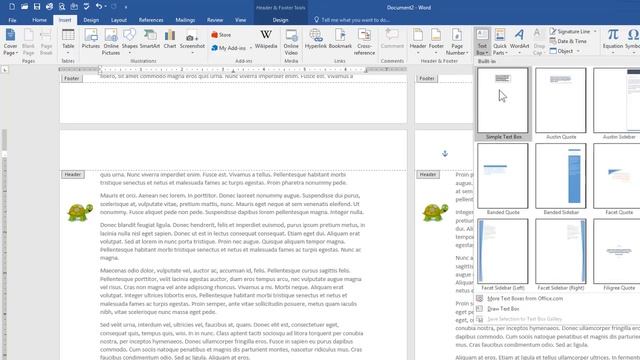Open the Shapes gallery
The width and height of the screenshot is (640, 360).
(129, 42)
